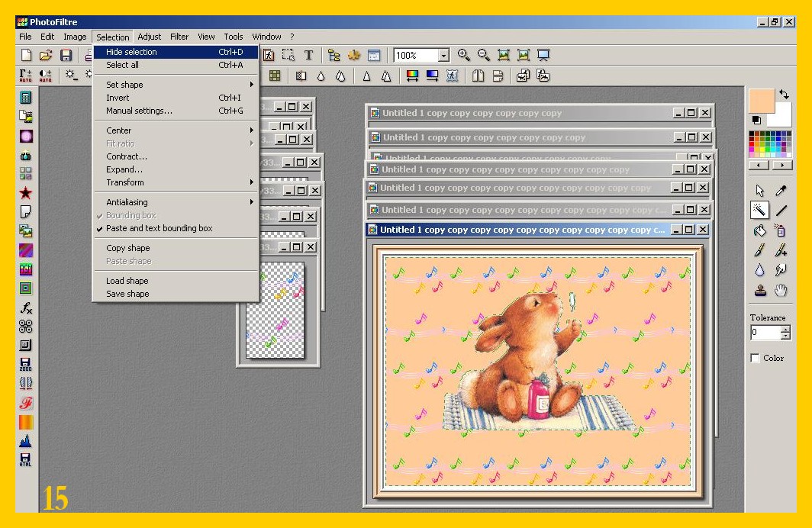Select the Magic Wand tool
812x528 pixels.
759,210
